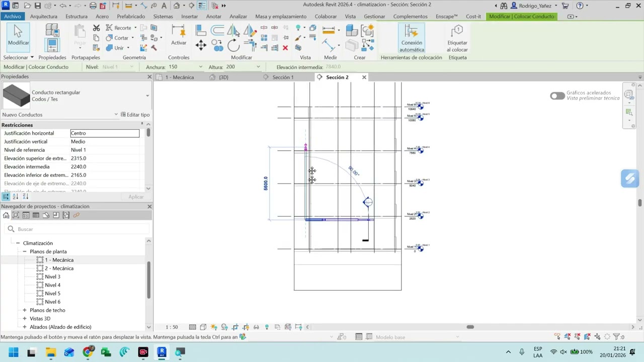Toggle Conexión automática placement option
The image size is (644, 362).
click(x=412, y=38)
